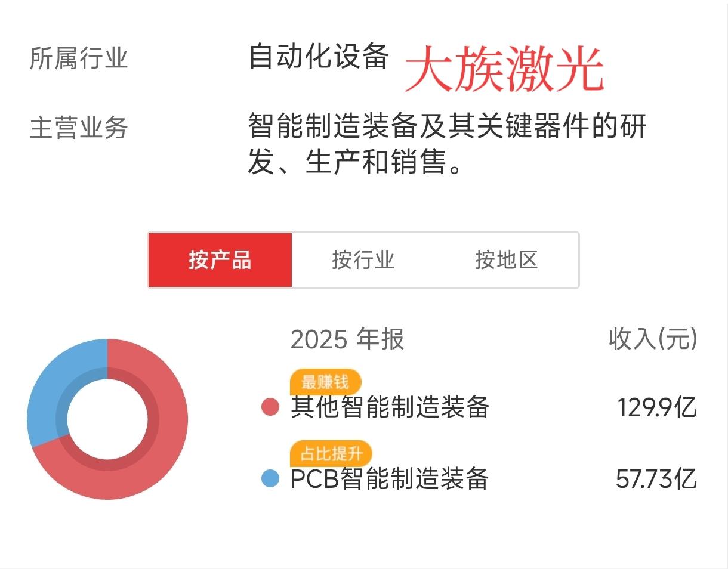Select the 按产品 tab
Image resolution: width=728 pixels, height=569 pixels.
click(220, 260)
